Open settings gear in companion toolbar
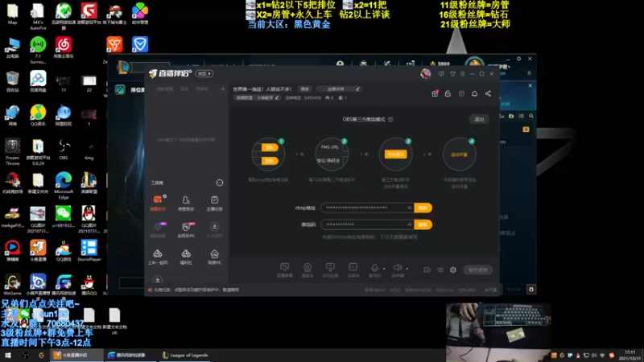Viewport: 644px width, 362px height. tap(453, 269)
